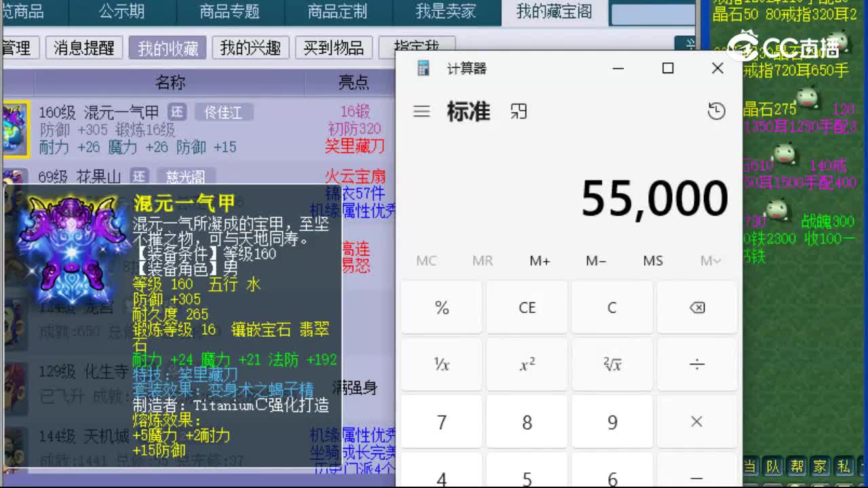Click the 混元一气甲 item thumbnail in list
The width and height of the screenshot is (868, 488).
click(14, 129)
